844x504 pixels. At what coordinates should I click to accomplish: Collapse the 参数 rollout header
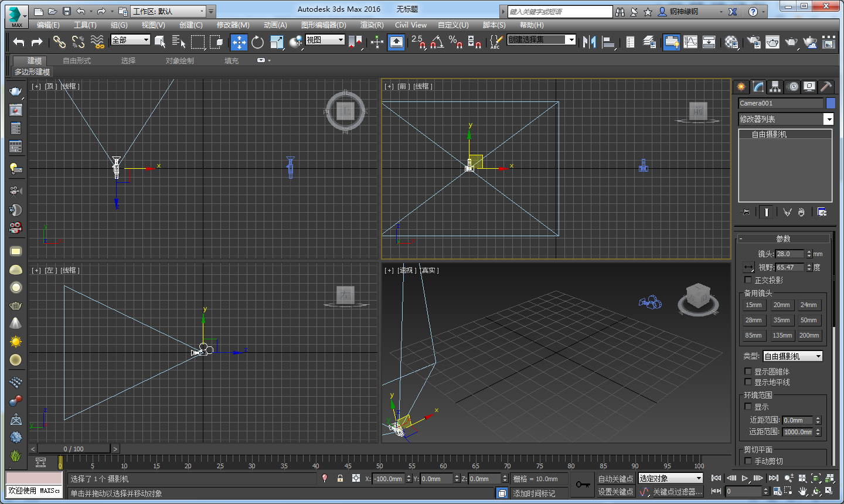[783, 239]
